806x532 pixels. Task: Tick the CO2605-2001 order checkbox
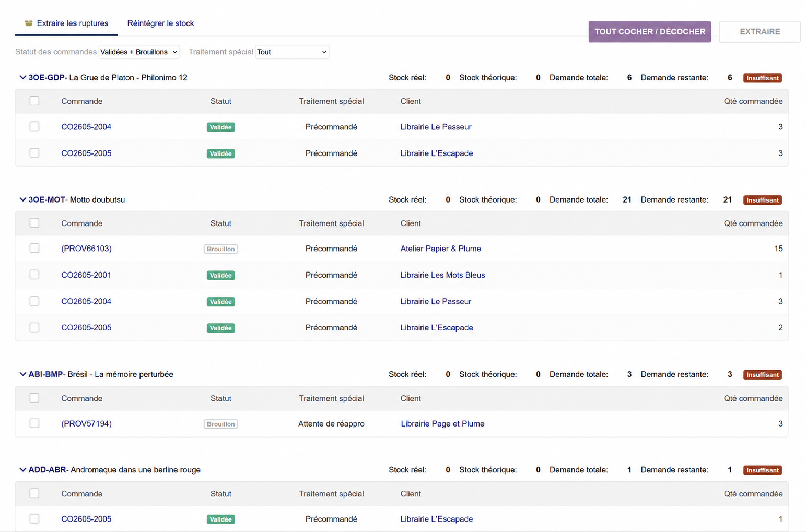34,275
